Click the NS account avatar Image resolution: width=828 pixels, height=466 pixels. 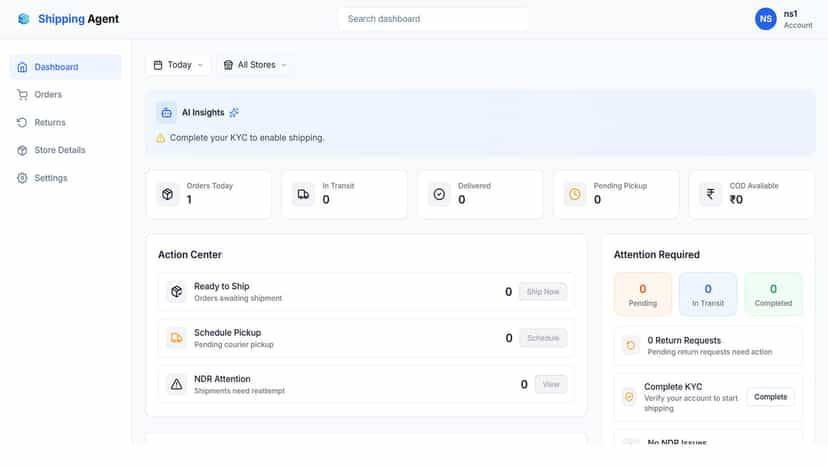pos(766,19)
